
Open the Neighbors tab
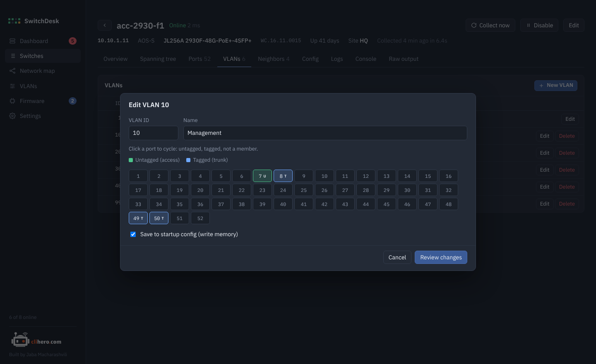[x=274, y=59]
